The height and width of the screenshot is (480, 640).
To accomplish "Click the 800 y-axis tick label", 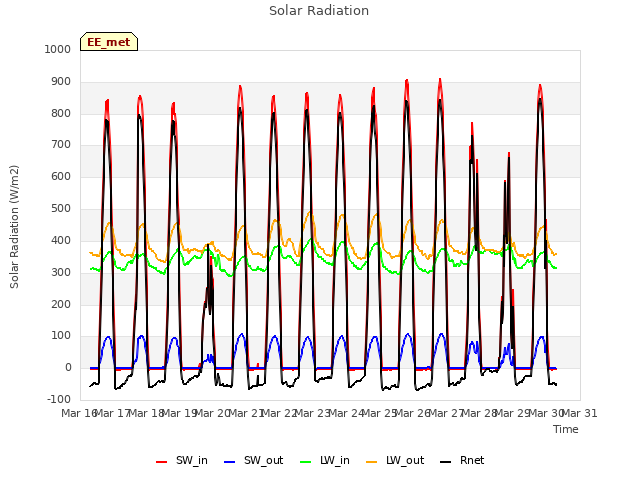I will click(61, 113).
